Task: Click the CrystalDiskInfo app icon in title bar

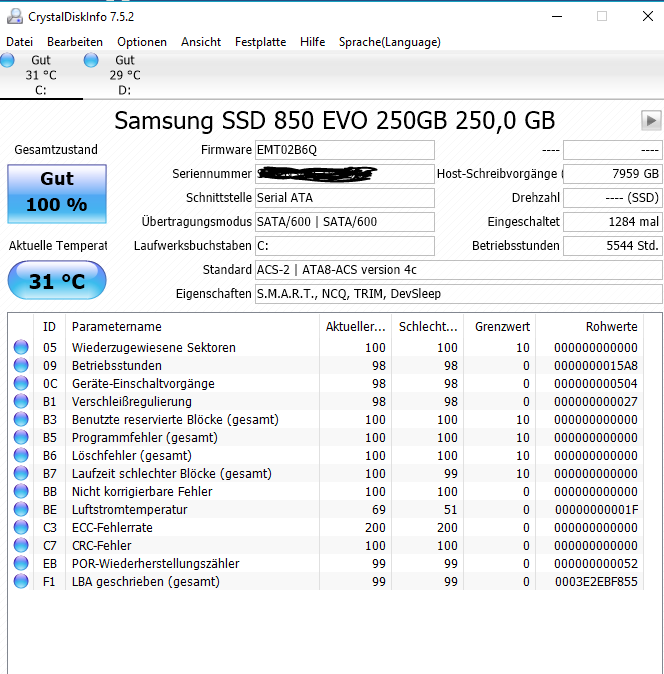Action: coord(15,16)
